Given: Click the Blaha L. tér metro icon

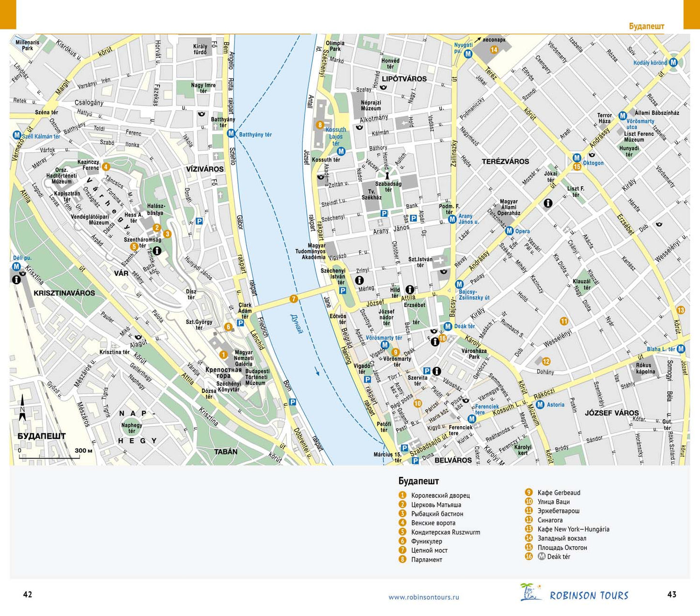Looking at the screenshot, I should click(x=681, y=349).
